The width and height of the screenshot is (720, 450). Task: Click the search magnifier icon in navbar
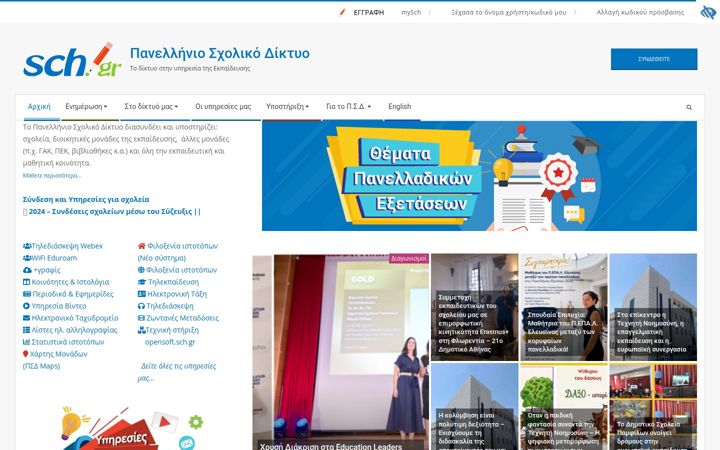tap(689, 107)
